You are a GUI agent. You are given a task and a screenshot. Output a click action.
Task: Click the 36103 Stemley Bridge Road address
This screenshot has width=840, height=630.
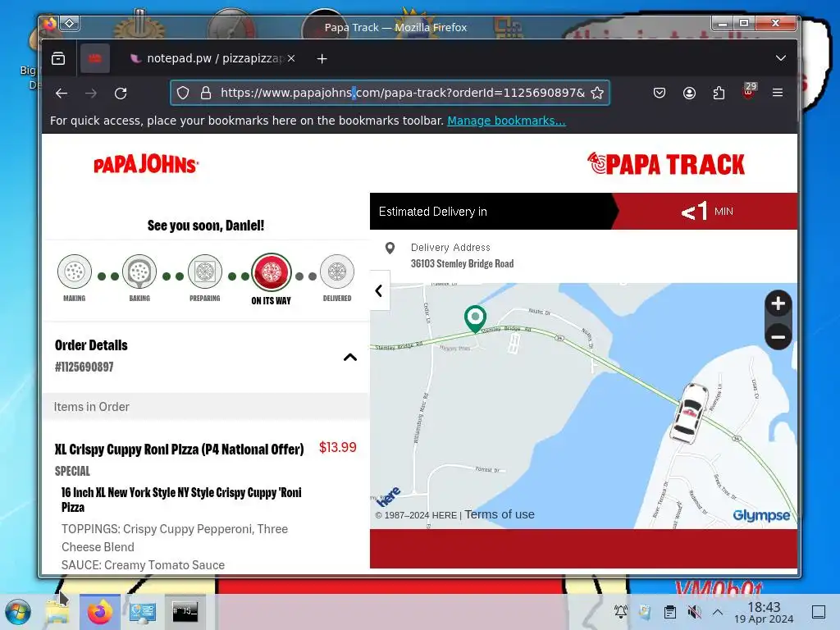tap(463, 263)
